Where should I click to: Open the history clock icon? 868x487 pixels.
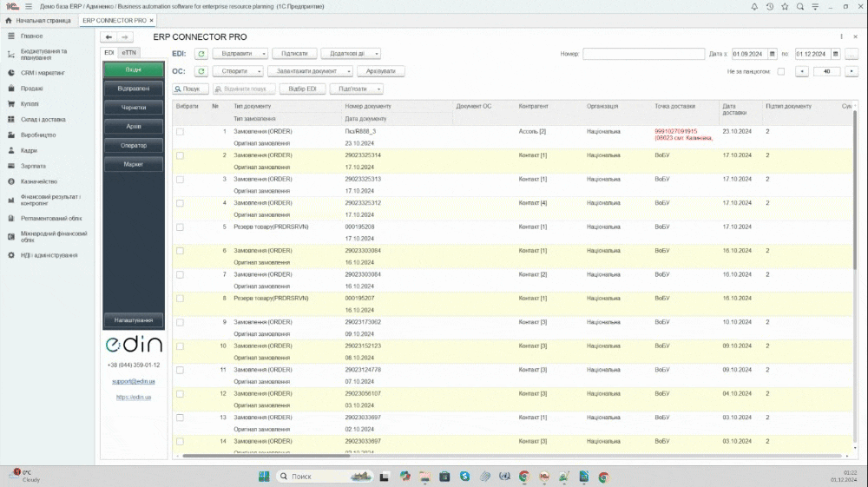[x=769, y=6]
